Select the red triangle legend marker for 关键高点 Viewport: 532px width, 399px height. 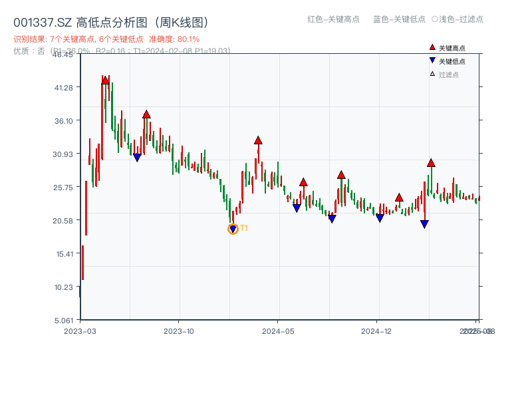point(432,47)
